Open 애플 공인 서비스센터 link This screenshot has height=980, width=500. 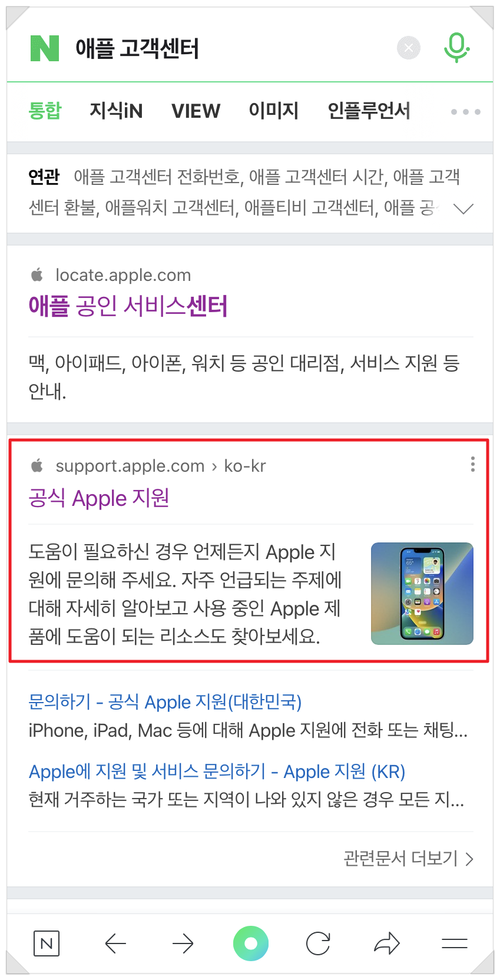tap(128, 306)
